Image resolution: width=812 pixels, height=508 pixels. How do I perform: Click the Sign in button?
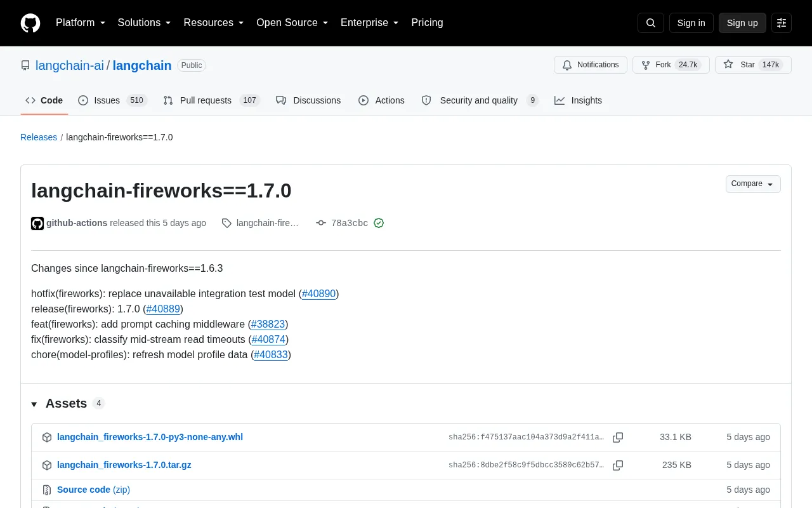[691, 23]
